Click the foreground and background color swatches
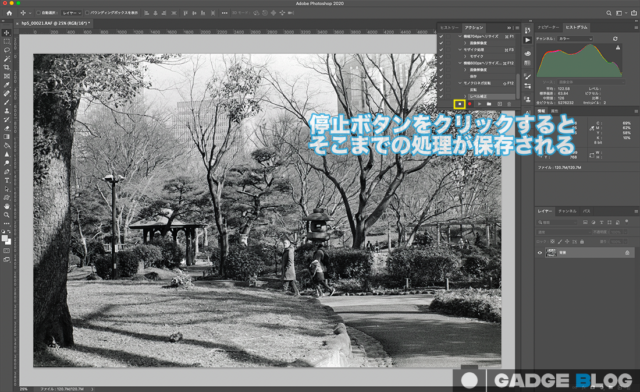 point(7,240)
